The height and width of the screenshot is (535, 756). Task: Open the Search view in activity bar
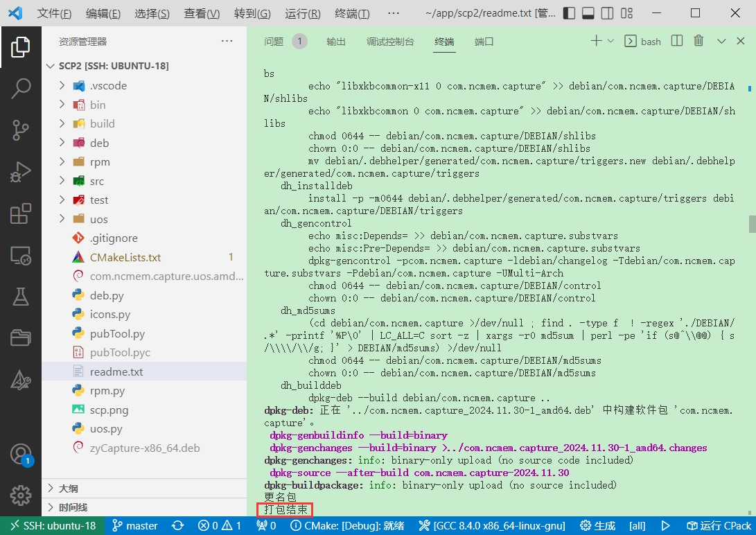(x=21, y=88)
